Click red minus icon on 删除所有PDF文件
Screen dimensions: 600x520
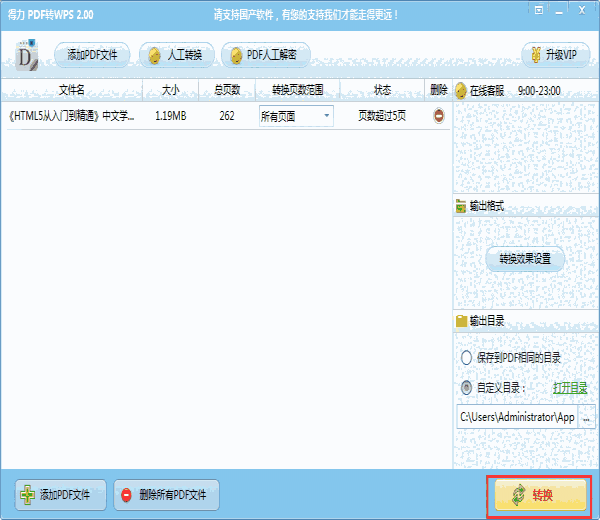tap(126, 495)
